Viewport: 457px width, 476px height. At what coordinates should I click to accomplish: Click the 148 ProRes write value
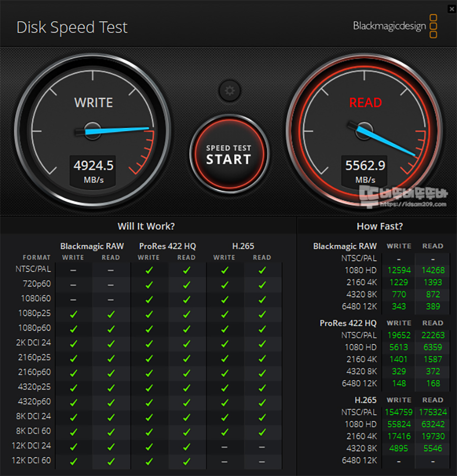click(399, 384)
